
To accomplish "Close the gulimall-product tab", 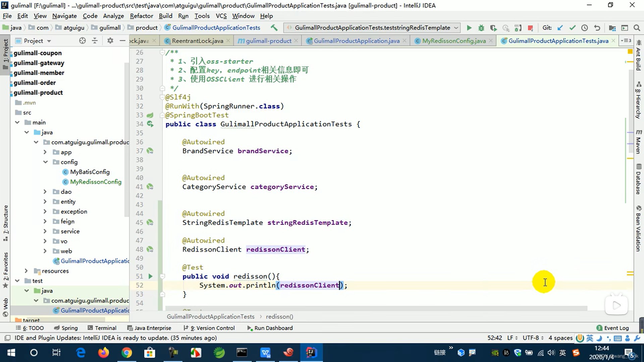I will point(296,41).
